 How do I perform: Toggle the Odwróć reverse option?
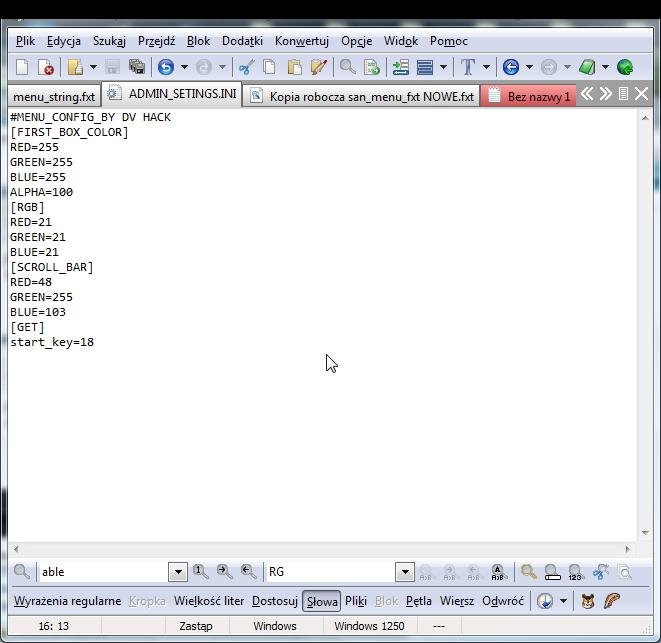[503, 601]
